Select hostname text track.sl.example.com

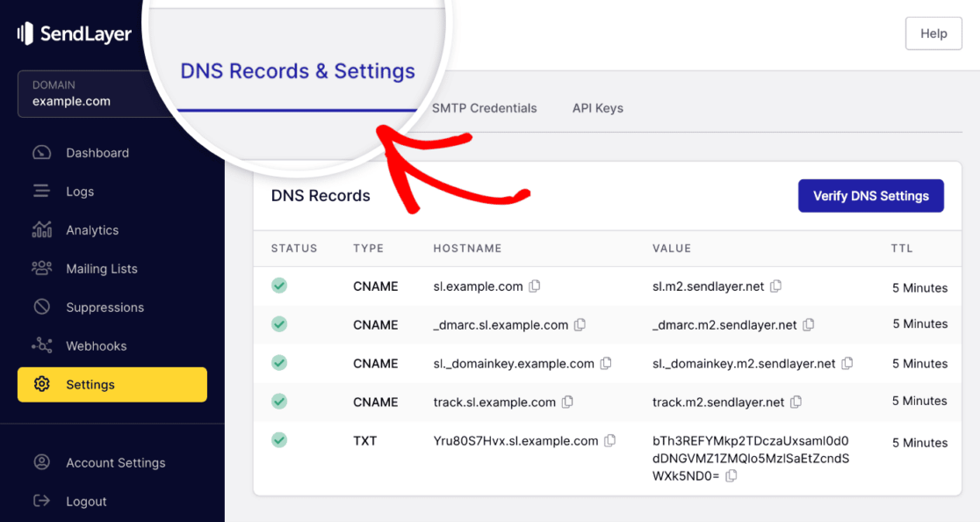[x=494, y=402]
